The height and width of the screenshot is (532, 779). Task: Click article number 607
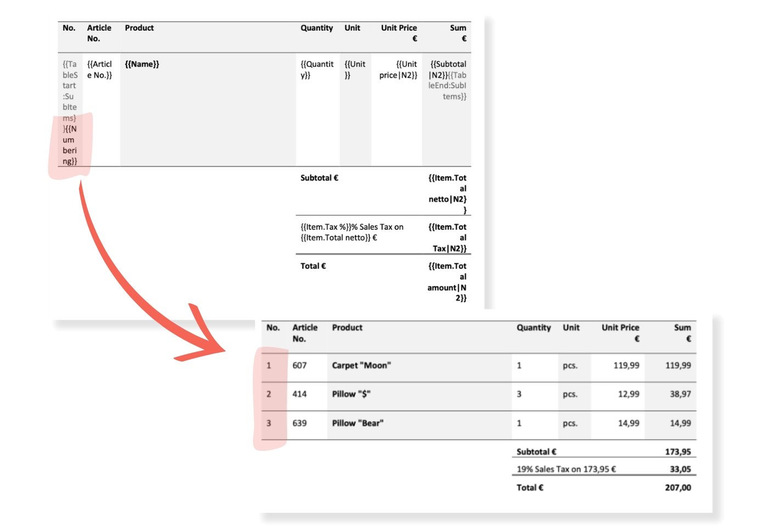300,365
